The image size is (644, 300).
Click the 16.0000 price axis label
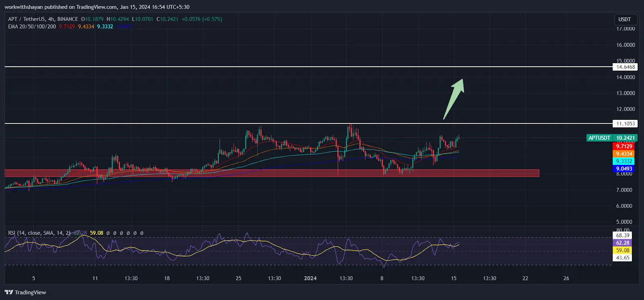coord(625,45)
